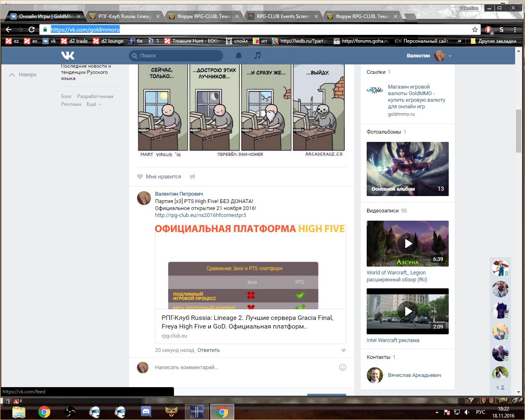Open the Treasure Hunt - EOG bookmark
This screenshot has height=420, width=525.
[192, 41]
